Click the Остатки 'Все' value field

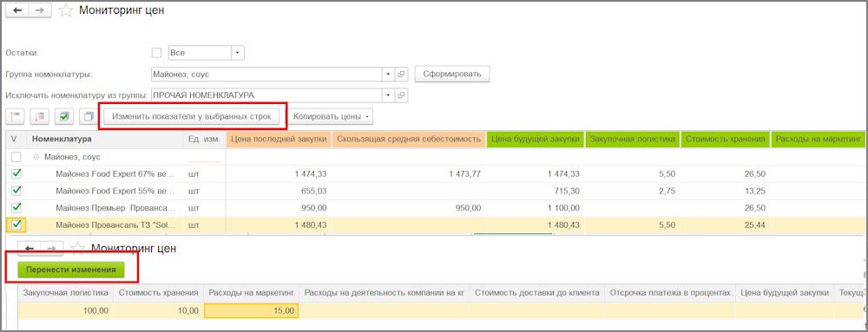(x=200, y=53)
